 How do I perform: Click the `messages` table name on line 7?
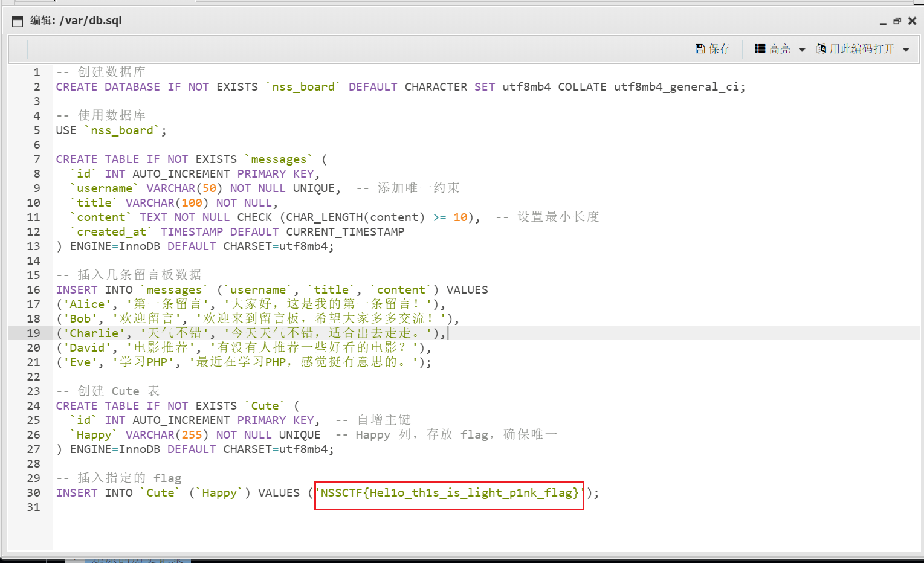coord(279,159)
